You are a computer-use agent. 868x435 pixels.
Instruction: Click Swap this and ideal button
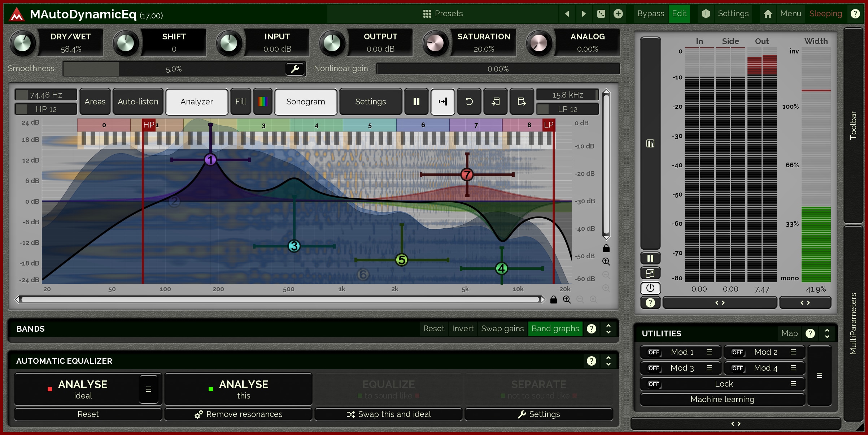388,414
